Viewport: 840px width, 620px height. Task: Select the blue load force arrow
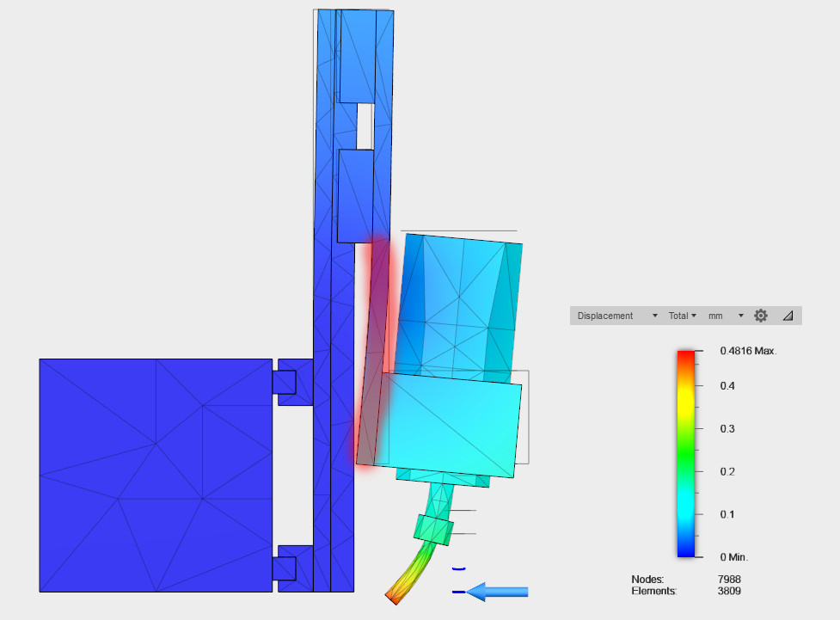[497, 592]
